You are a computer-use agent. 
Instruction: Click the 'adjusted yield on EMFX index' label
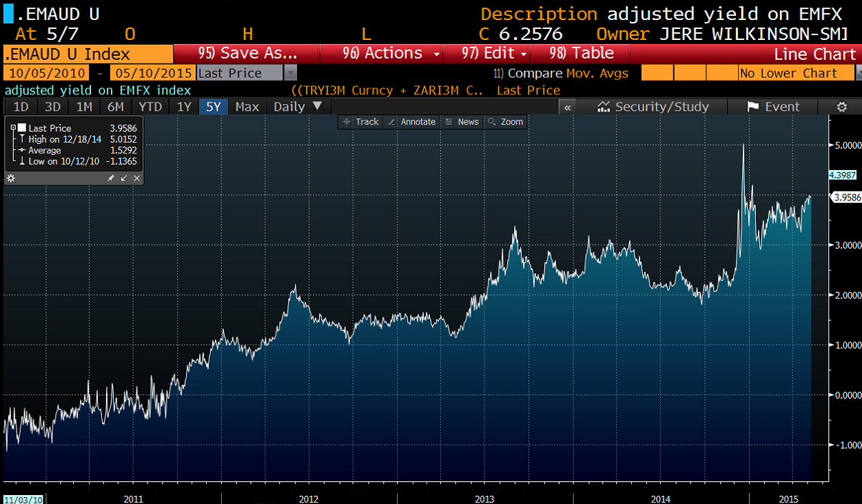[x=98, y=90]
